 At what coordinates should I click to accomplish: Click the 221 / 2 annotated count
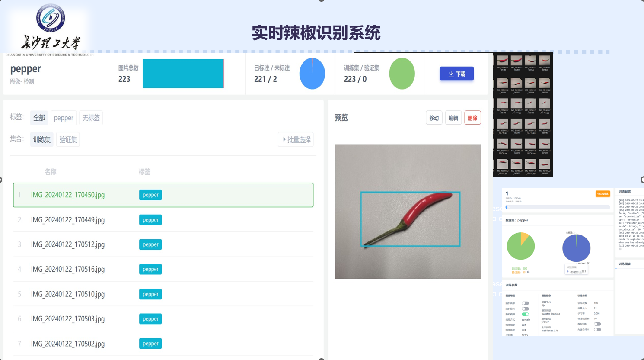(265, 79)
